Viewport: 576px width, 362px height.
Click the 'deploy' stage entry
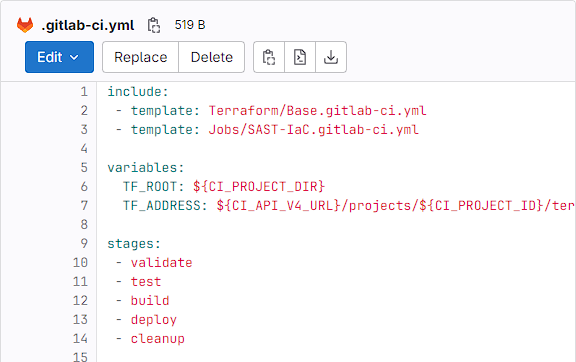coord(154,320)
